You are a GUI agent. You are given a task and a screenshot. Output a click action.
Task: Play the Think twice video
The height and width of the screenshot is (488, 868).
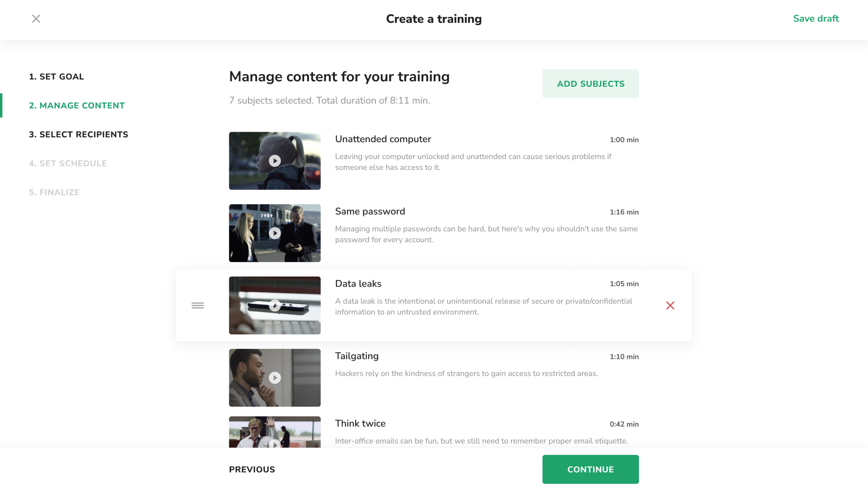pyautogui.click(x=274, y=443)
